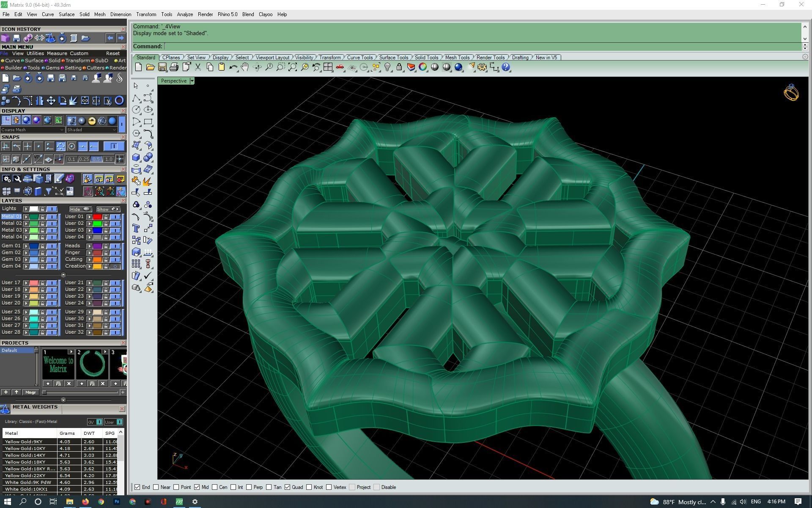812x508 pixels.
Task: Click the Move arrows icon in Main Menu panel
Action: (51, 101)
